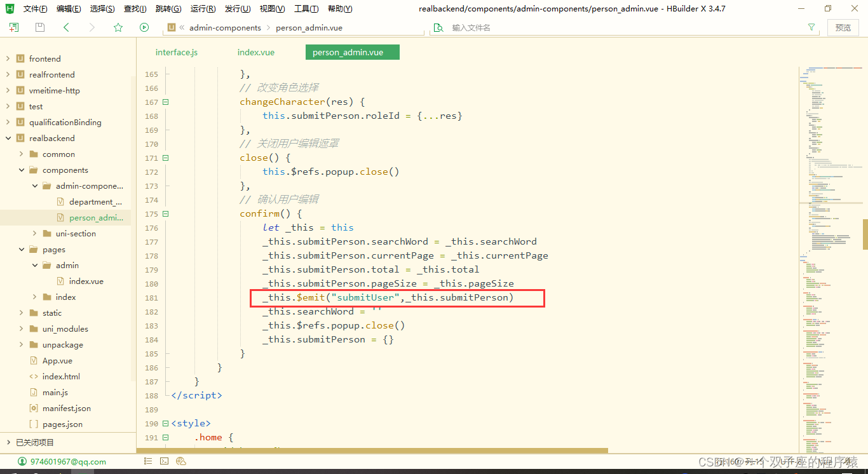Click person_admin.vue in the breadcrumb

[x=309, y=27]
